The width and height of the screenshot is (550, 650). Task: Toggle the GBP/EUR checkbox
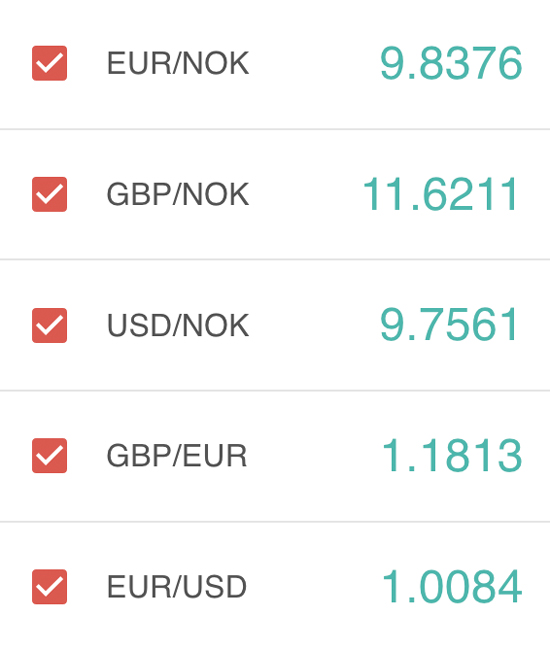pyautogui.click(x=49, y=456)
